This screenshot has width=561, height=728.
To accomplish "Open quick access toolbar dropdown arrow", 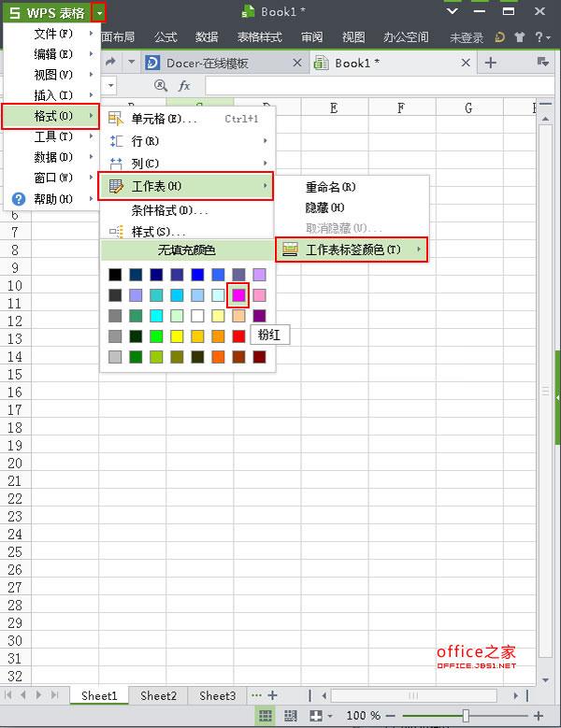I will point(132,62).
